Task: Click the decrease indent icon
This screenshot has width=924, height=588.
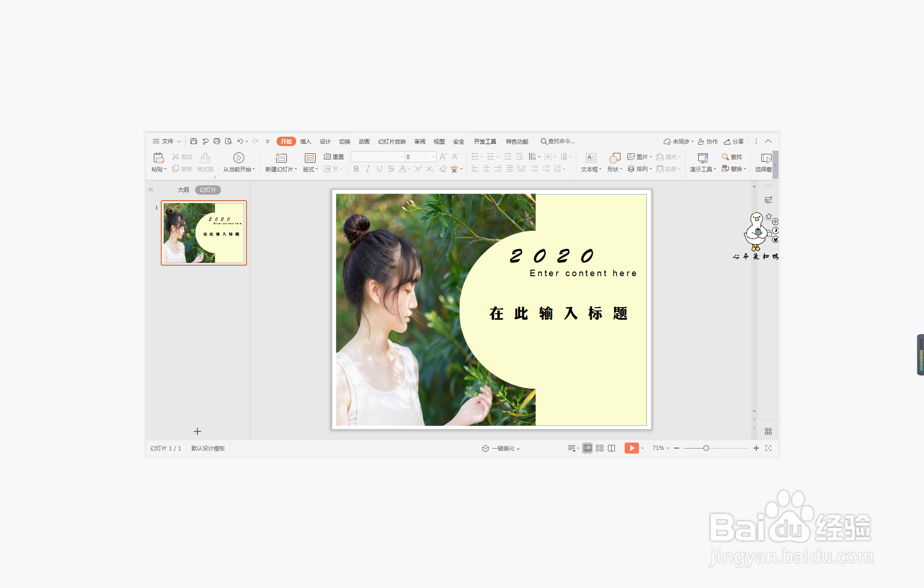Action: [x=508, y=157]
